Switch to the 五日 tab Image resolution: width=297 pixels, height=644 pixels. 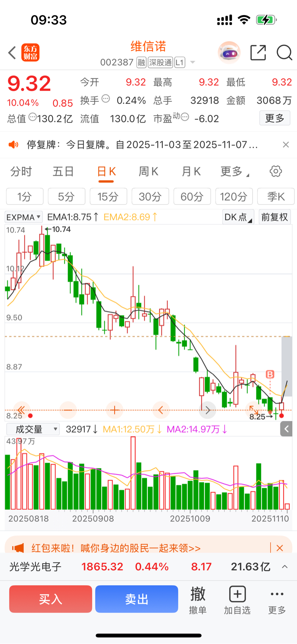tap(63, 172)
